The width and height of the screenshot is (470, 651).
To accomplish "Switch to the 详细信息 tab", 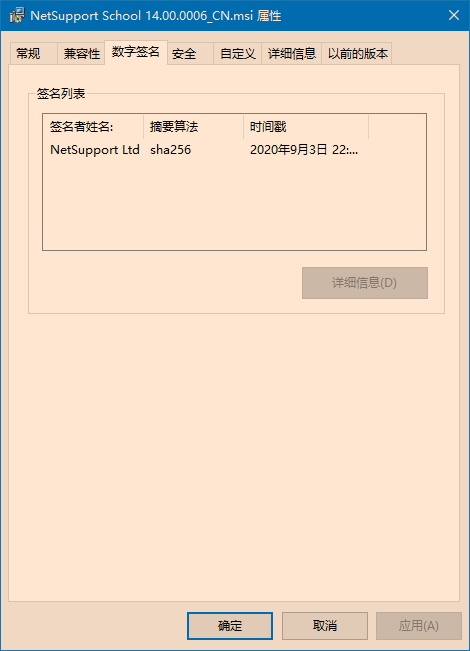I will [291, 54].
